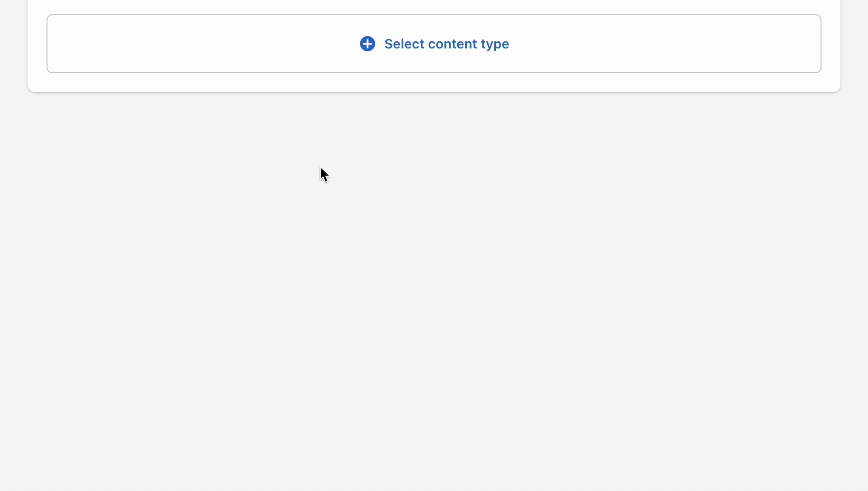Hit the add icon in the content box

367,44
